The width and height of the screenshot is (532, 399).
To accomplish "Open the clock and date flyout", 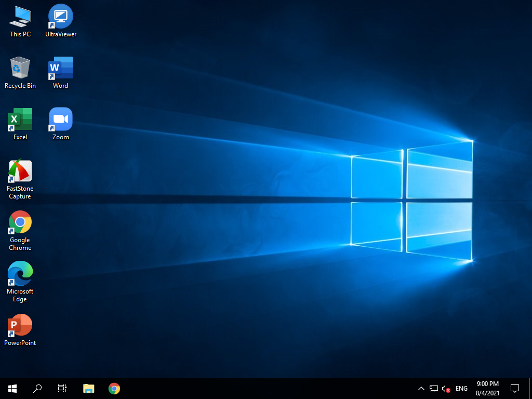I will tap(487, 388).
